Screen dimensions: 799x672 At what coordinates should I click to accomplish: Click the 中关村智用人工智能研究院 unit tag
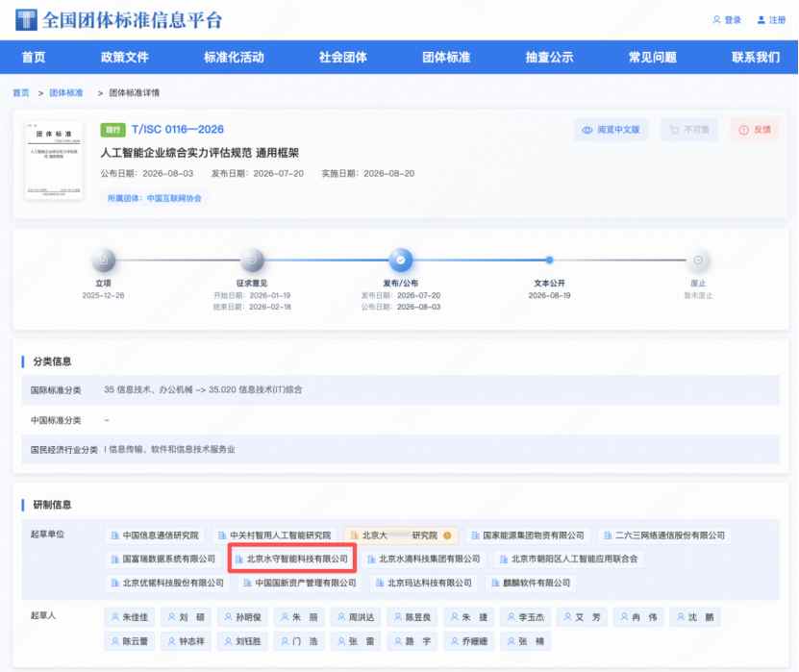(274, 535)
